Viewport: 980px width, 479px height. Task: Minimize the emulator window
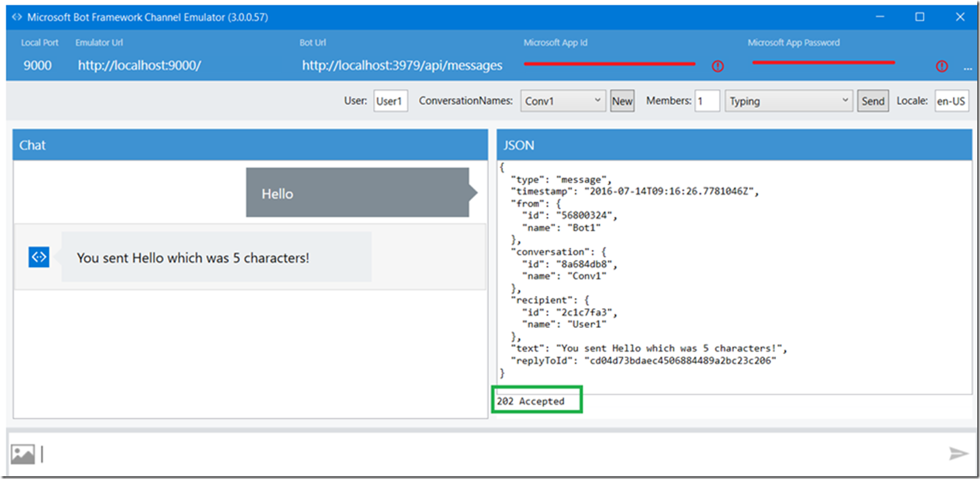879,17
